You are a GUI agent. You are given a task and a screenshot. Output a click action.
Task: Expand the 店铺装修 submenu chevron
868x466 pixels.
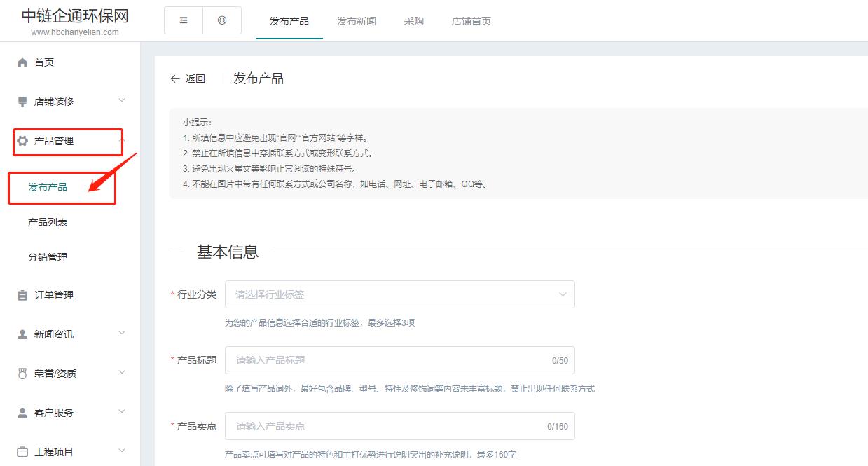122,101
